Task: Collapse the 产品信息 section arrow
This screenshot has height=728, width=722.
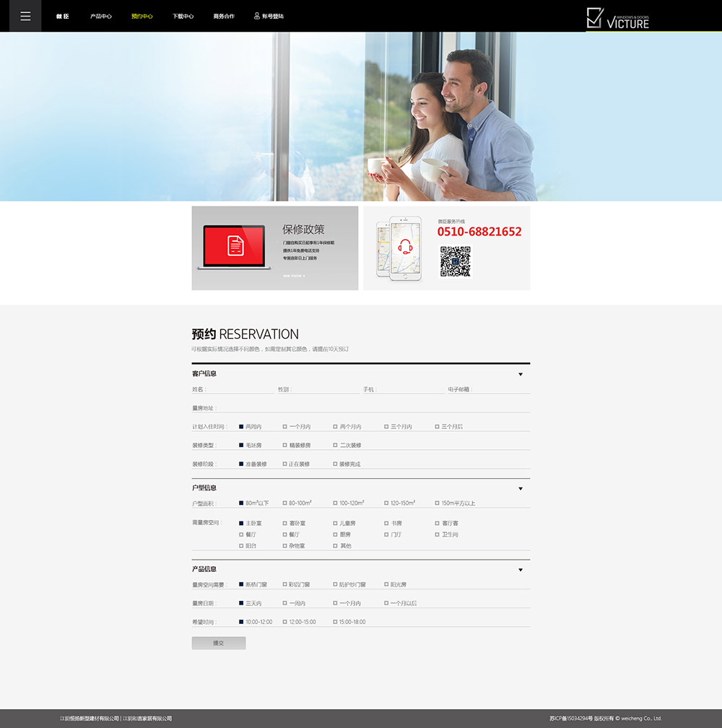Action: pos(521,570)
